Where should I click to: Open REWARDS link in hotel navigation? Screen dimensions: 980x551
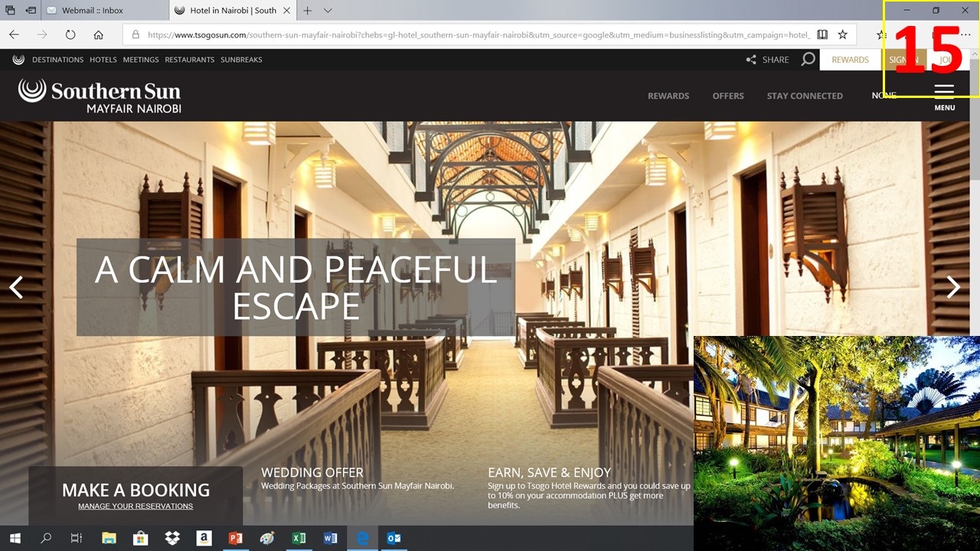pos(668,96)
